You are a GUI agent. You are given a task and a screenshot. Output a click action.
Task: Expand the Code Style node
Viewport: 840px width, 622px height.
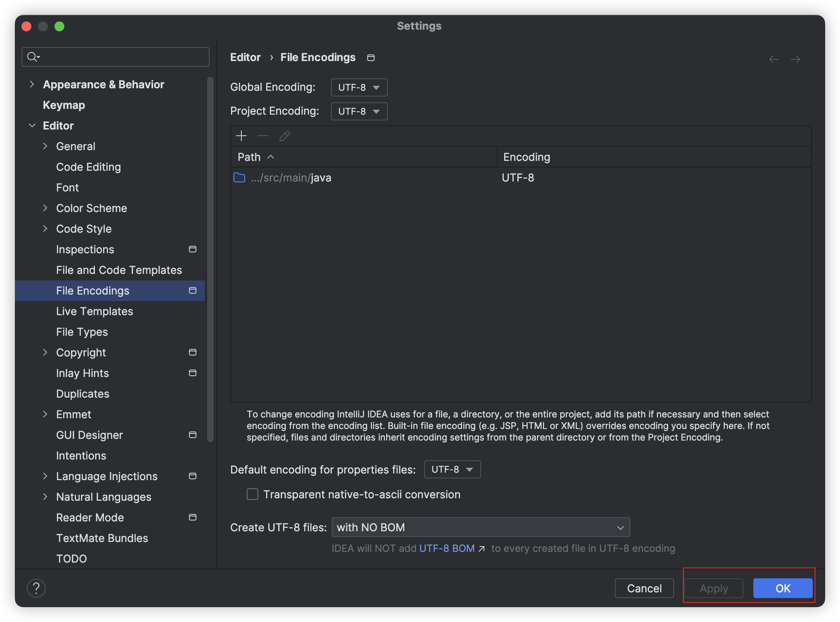click(45, 229)
